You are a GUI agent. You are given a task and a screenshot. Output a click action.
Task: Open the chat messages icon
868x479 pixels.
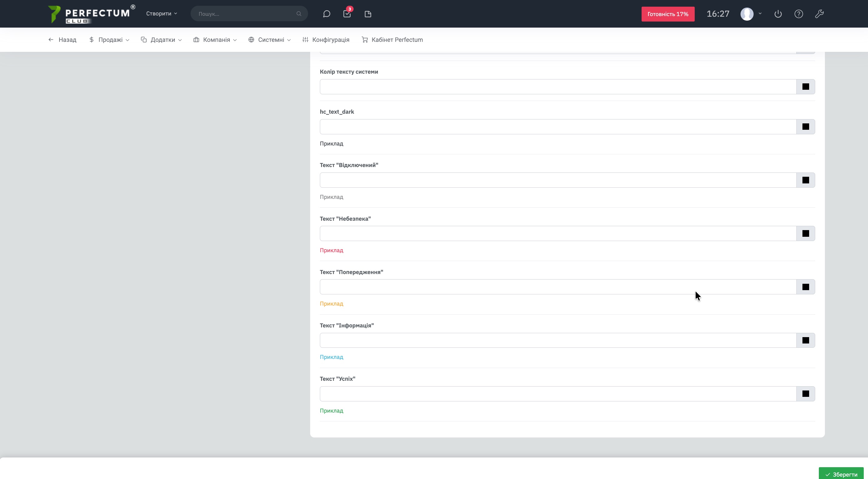point(326,14)
